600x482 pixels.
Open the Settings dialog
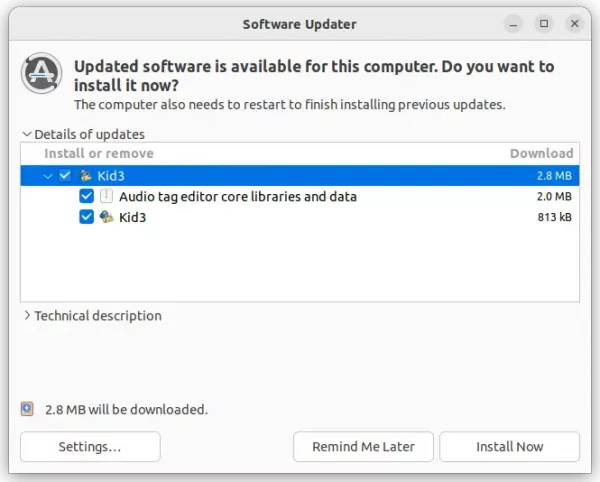[x=90, y=446]
